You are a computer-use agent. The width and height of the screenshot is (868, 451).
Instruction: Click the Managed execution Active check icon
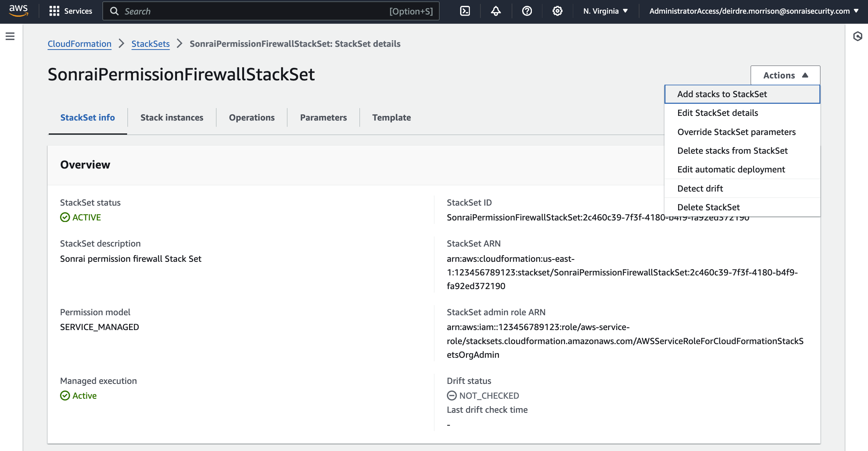(65, 396)
